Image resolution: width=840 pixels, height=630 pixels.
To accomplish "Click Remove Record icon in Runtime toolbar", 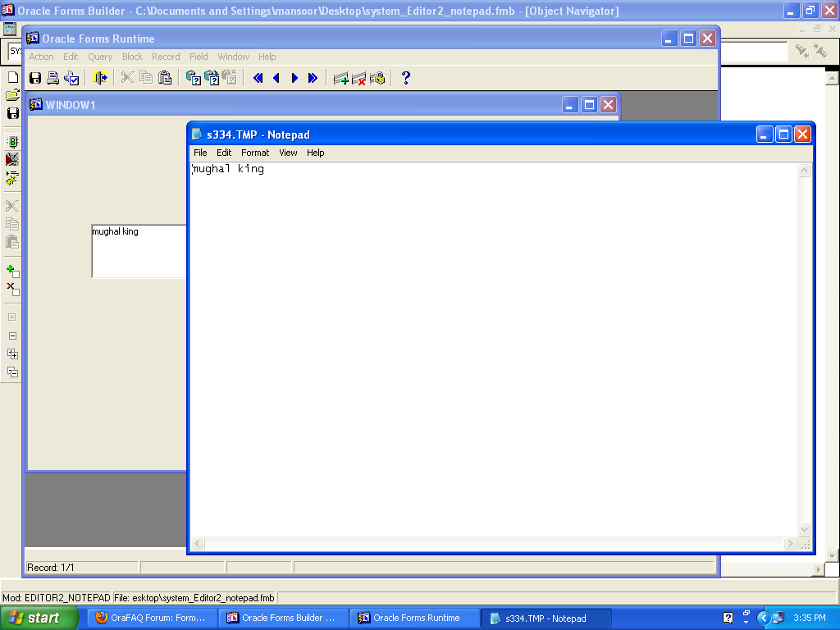I will tap(359, 79).
